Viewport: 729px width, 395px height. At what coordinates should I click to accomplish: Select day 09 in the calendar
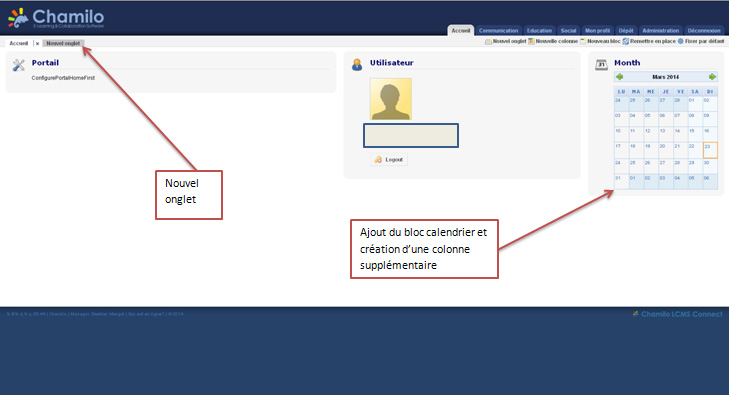(710, 119)
